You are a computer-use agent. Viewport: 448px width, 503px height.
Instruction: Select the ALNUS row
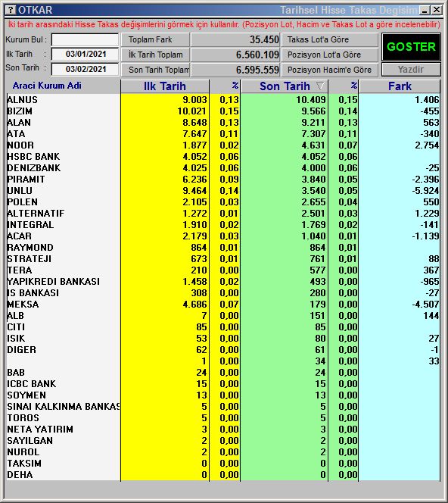coord(223,100)
